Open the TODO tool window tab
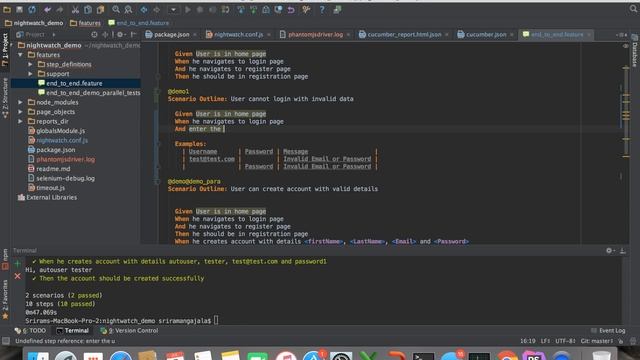Viewport: 640px width, 360px height. [31, 331]
